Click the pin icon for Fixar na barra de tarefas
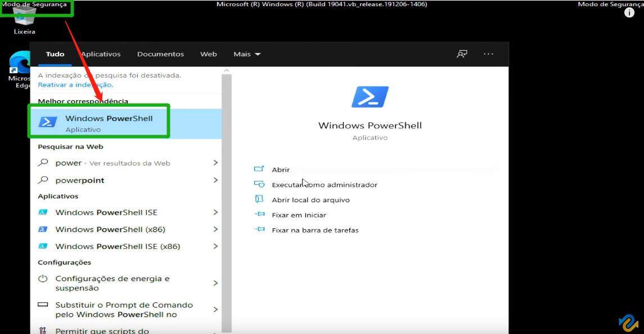The image size is (644, 334). [259, 230]
